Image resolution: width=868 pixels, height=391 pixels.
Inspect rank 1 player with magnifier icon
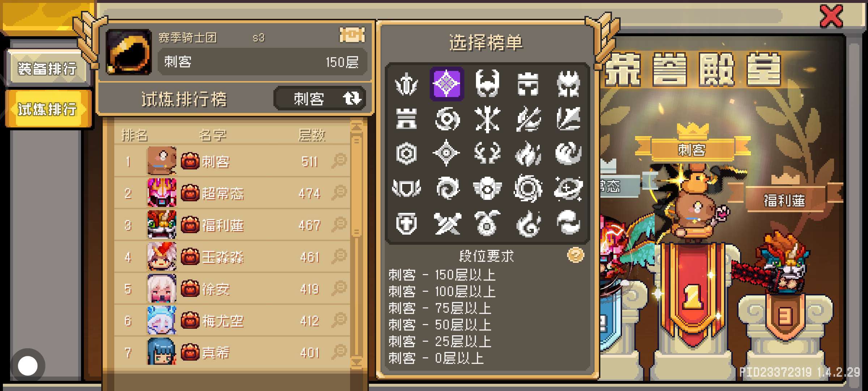[339, 161]
